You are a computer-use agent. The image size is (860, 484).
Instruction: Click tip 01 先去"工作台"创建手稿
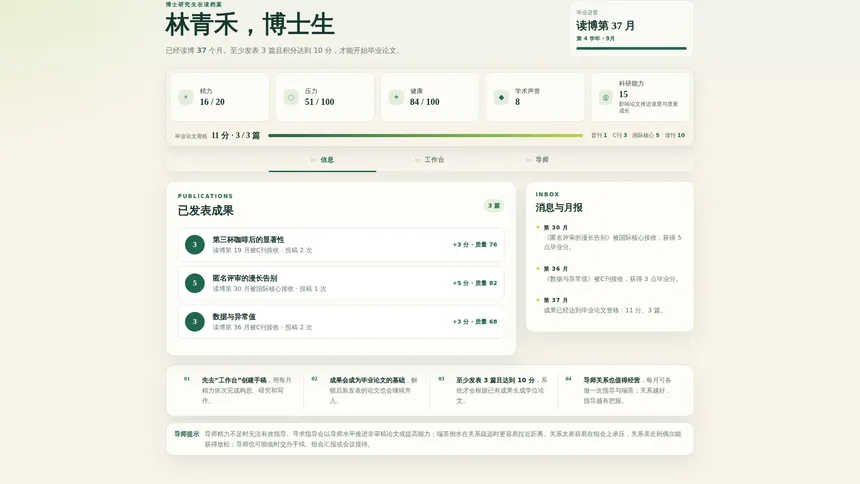pyautogui.click(x=239, y=390)
